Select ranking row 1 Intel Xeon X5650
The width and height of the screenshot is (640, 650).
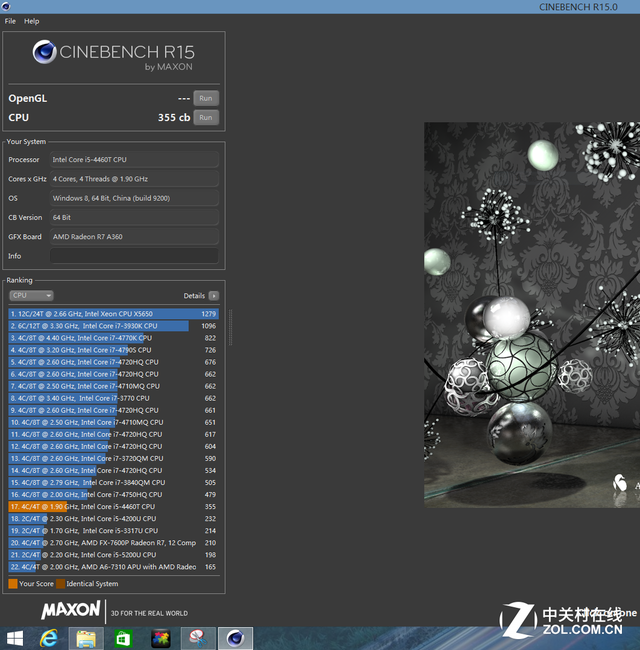pos(114,314)
